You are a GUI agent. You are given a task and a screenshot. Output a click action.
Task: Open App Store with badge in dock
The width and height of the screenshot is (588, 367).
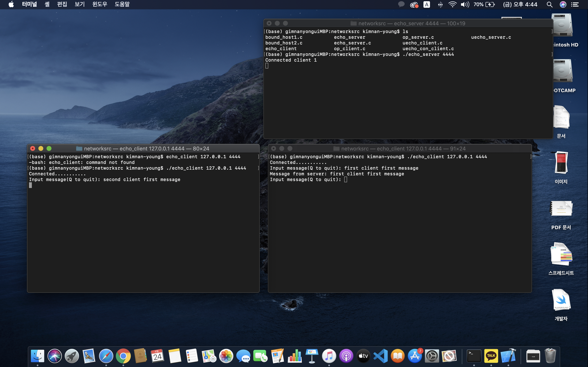tap(415, 356)
